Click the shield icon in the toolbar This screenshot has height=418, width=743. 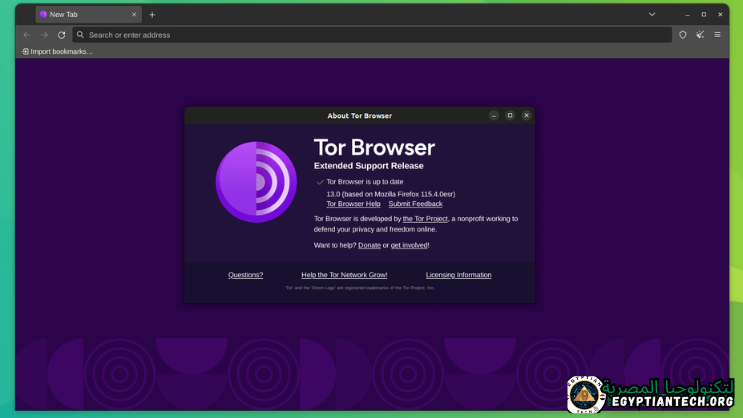(x=683, y=35)
